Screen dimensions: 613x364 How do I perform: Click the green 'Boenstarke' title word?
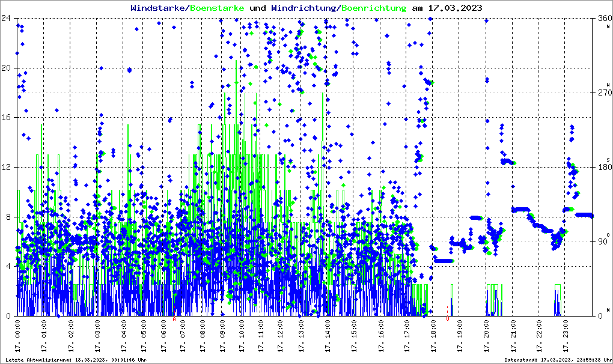(x=217, y=8)
